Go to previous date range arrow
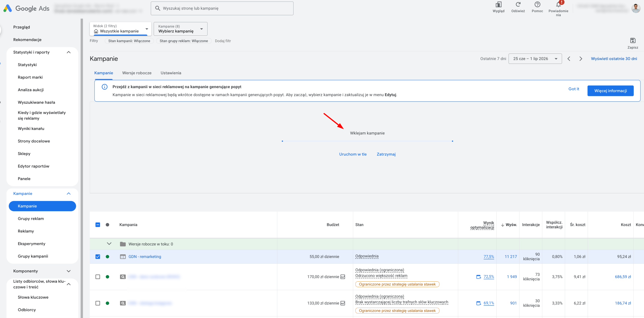Image resolution: width=644 pixels, height=318 pixels. [x=569, y=59]
